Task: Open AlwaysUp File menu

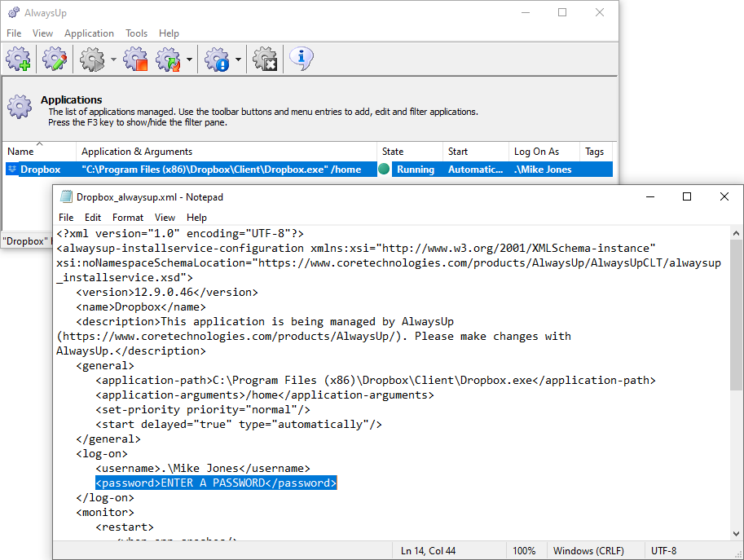Action: tap(14, 33)
